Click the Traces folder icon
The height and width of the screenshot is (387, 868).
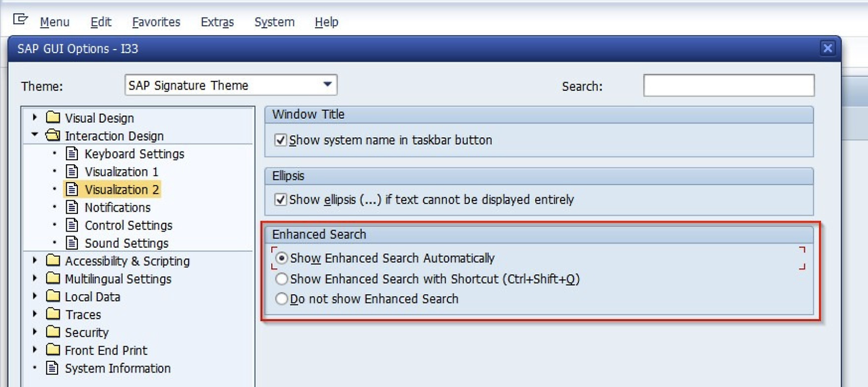pos(53,314)
